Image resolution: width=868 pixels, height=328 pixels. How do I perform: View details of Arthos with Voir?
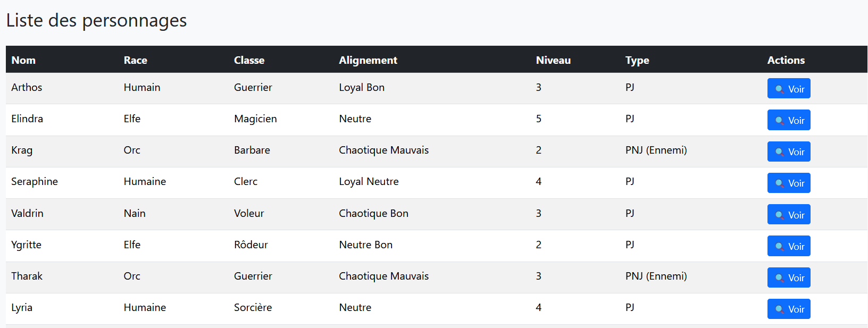pyautogui.click(x=789, y=88)
